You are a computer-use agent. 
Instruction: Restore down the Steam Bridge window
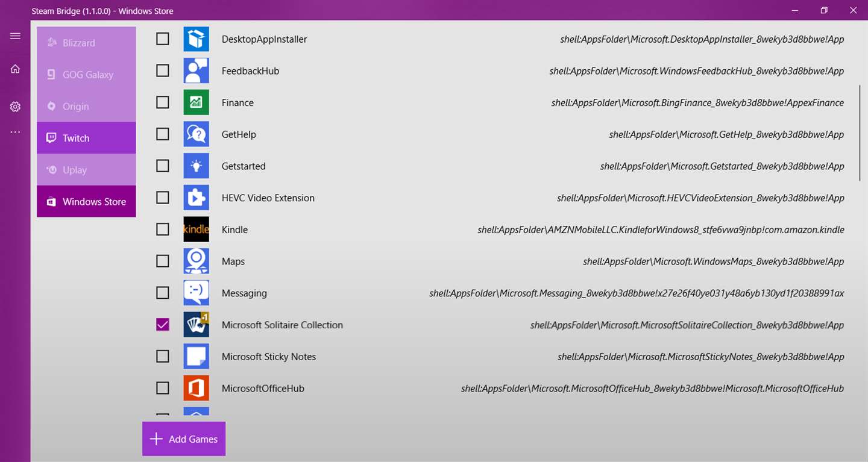point(824,10)
